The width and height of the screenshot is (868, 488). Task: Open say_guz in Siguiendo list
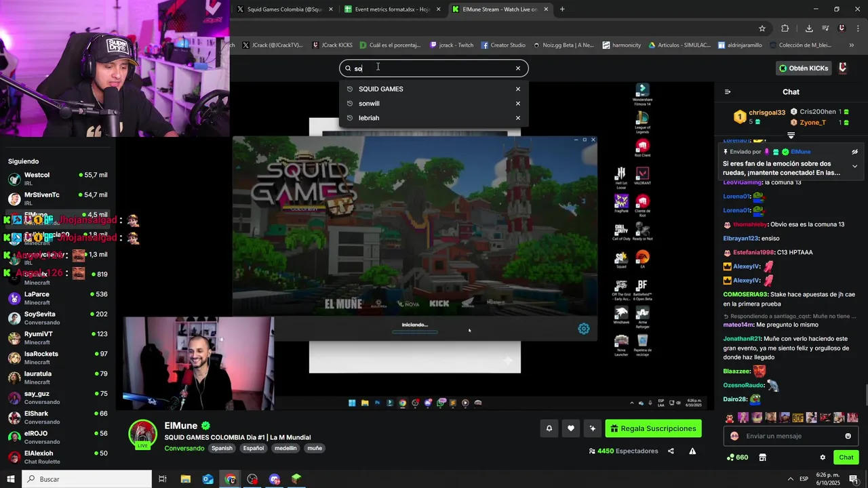pos(58,397)
